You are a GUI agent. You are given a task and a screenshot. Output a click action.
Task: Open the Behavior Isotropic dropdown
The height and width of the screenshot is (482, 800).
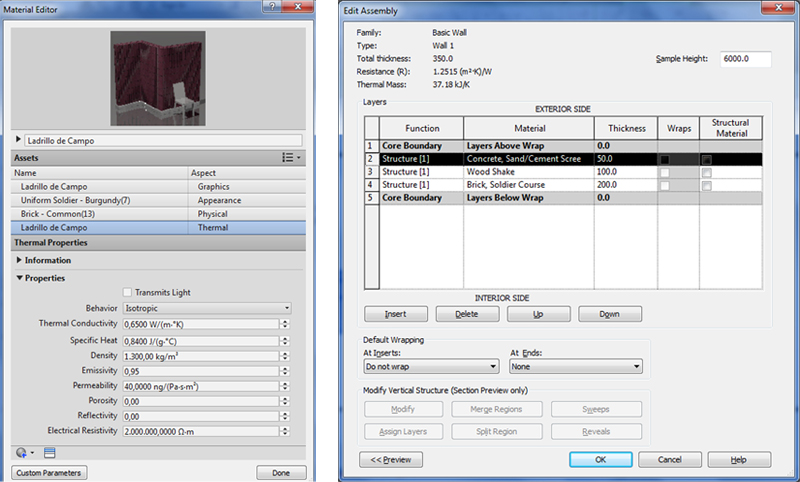207,308
